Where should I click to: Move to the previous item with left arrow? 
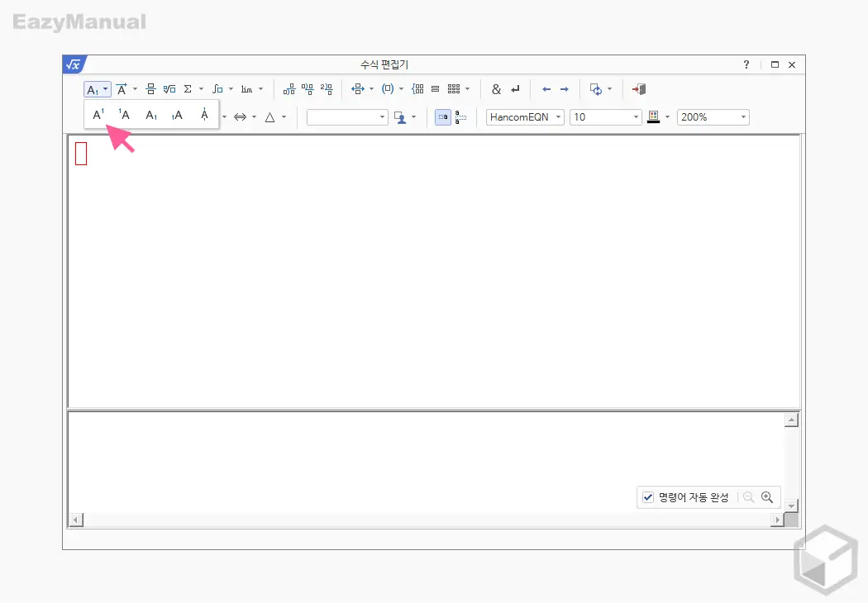point(546,89)
